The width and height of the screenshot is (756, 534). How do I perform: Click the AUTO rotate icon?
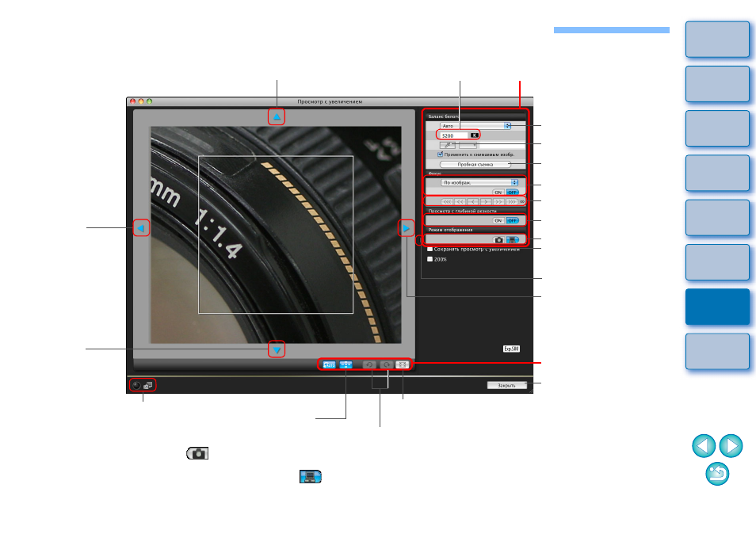330,364
